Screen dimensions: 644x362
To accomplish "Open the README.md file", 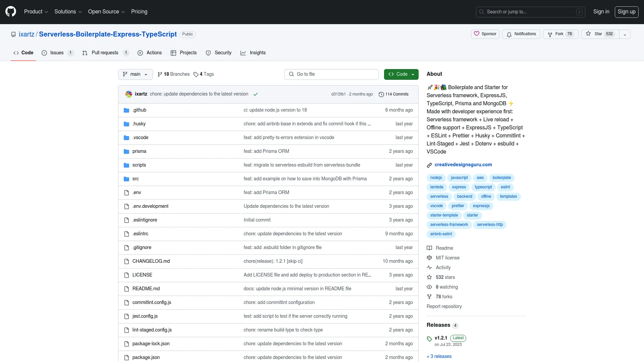I will coord(146,289).
